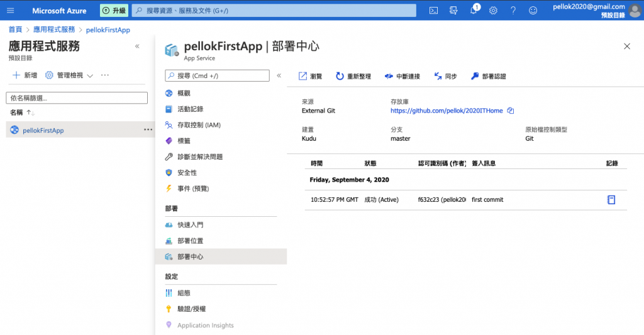
Task: Open 概觀 overview menu item
Action: point(184,93)
